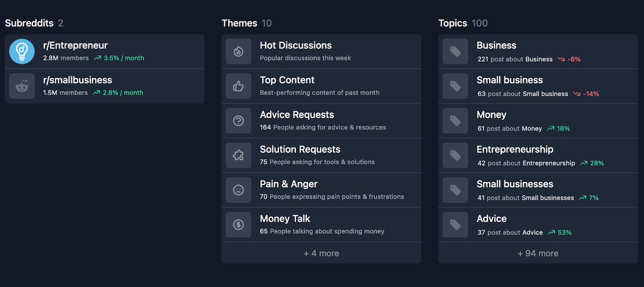Click the Money Talk dollar sign icon
Viewport: 644px width, 287px height.
(x=239, y=225)
